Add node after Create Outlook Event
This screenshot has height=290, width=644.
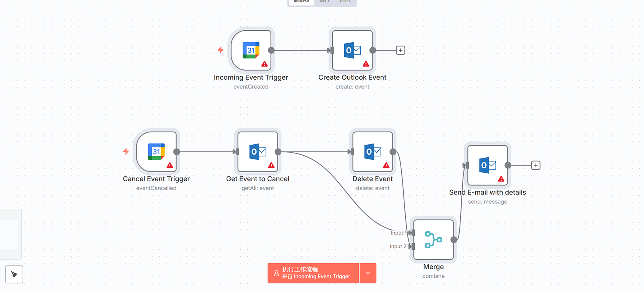pos(401,50)
